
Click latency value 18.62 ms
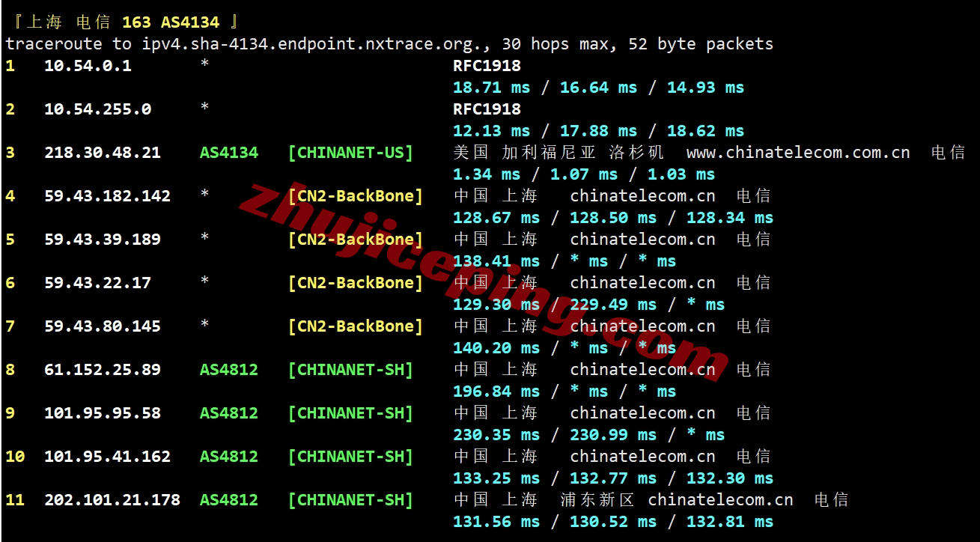pyautogui.click(x=706, y=131)
